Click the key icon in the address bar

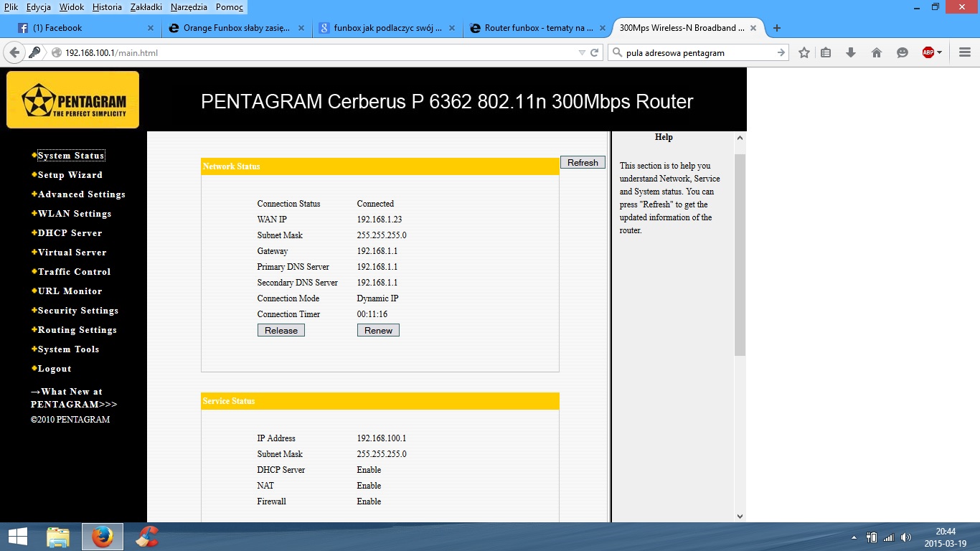(34, 52)
